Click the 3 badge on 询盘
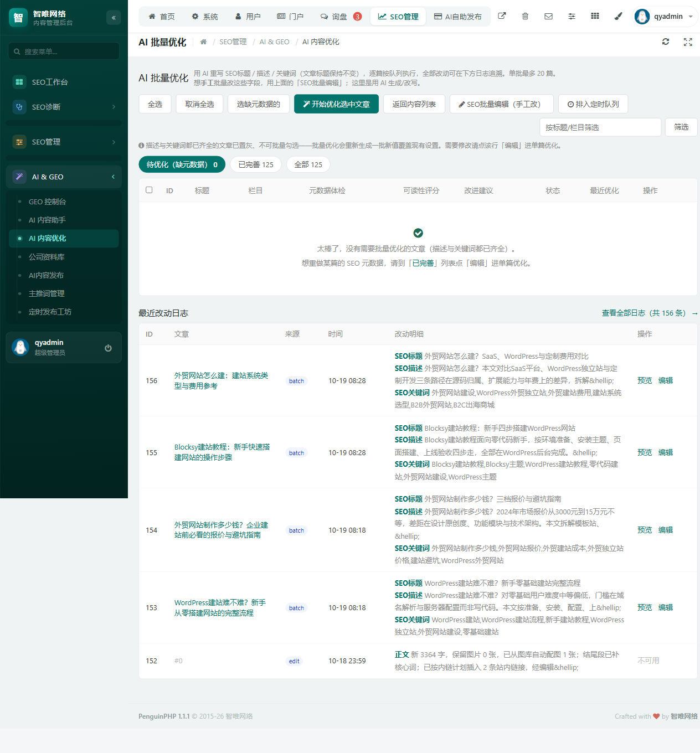This screenshot has height=753, width=700. click(358, 17)
